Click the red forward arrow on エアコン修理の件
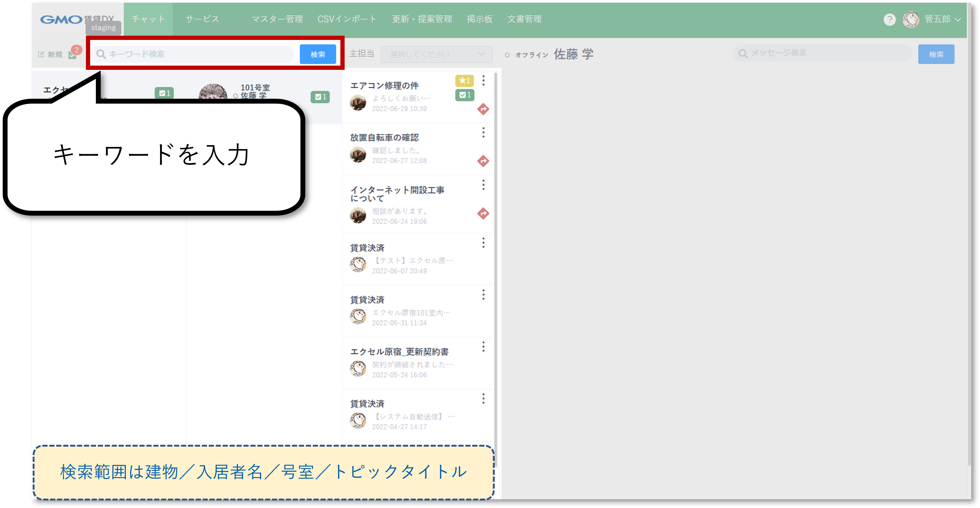 483,109
